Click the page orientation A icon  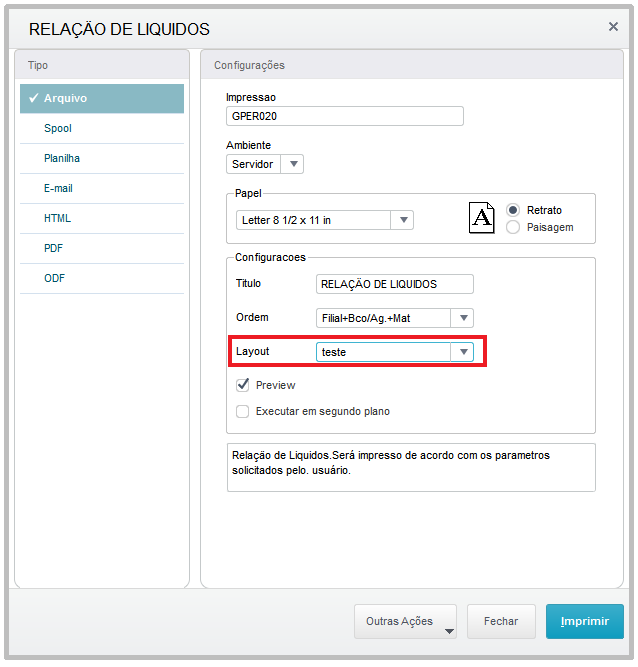(481, 218)
